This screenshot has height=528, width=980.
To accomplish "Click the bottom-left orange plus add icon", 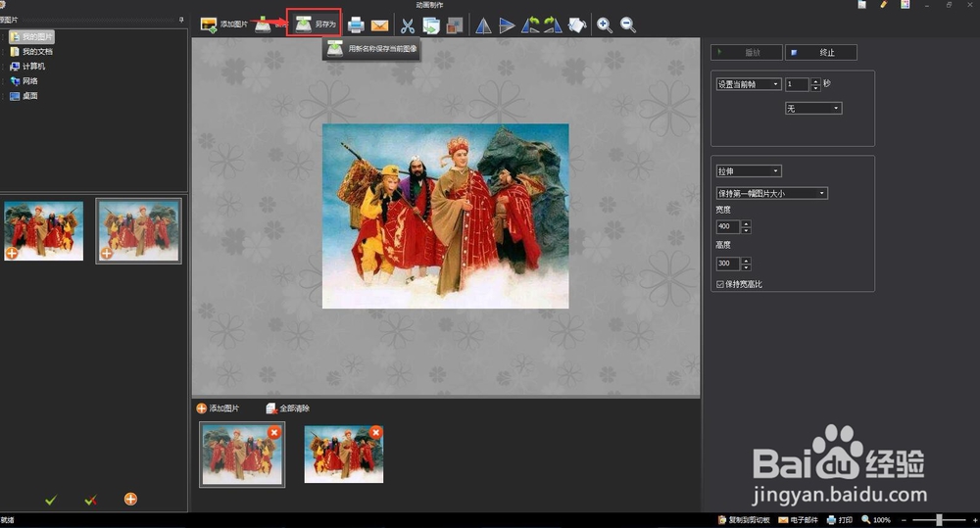I will pos(130,499).
